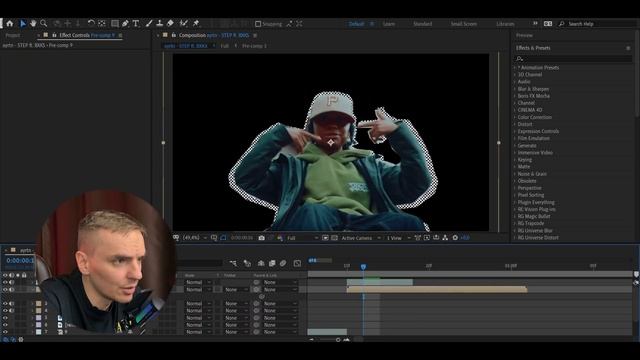The height and width of the screenshot is (360, 640).
Task: Hide layer 6 with its eye icon
Action: click(x=5, y=325)
